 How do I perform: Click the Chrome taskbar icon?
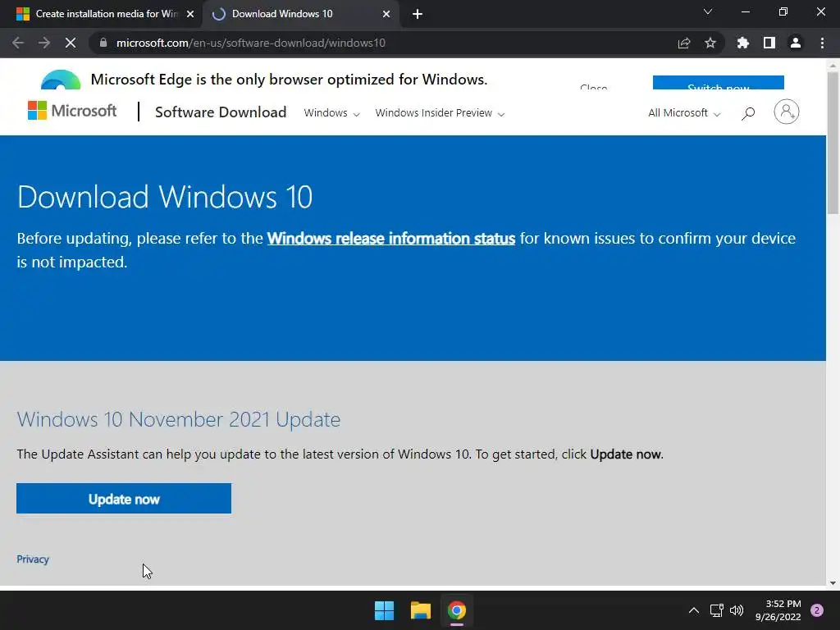(456, 610)
